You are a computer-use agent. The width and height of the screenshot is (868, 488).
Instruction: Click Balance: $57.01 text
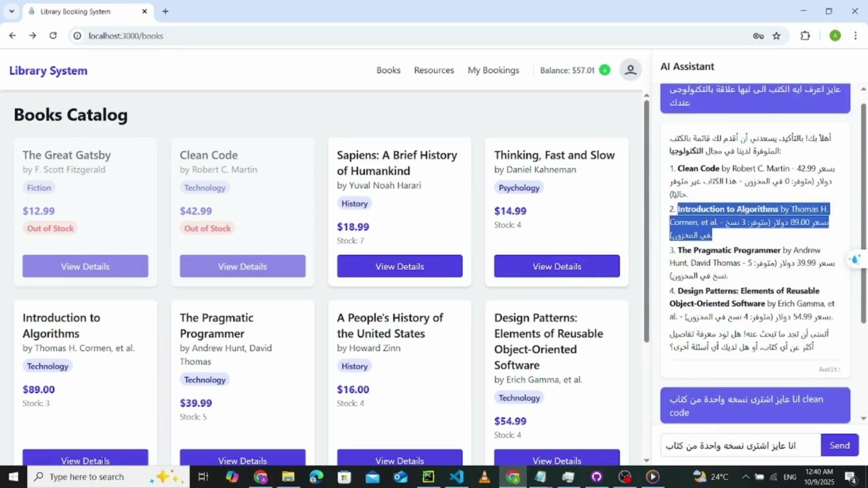pos(567,70)
